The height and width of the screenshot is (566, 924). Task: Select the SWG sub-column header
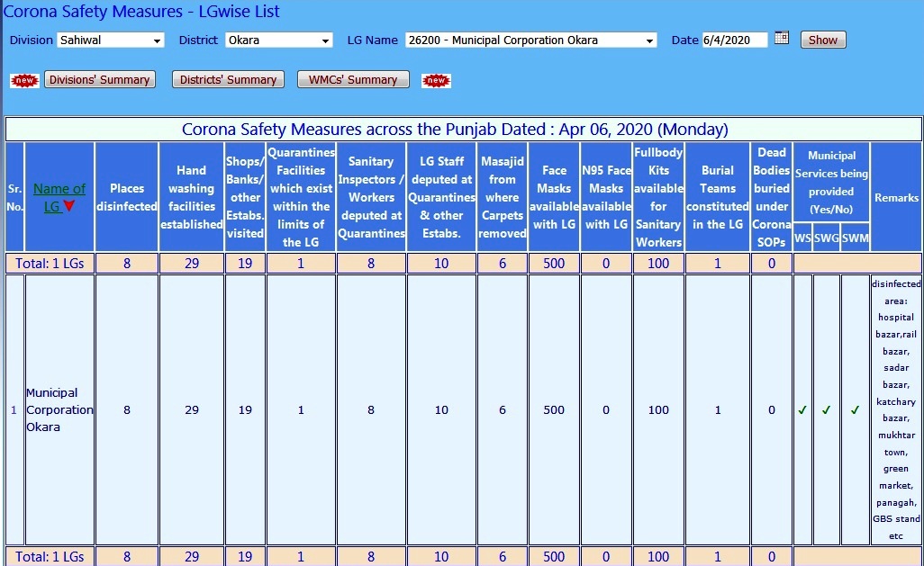pos(826,238)
